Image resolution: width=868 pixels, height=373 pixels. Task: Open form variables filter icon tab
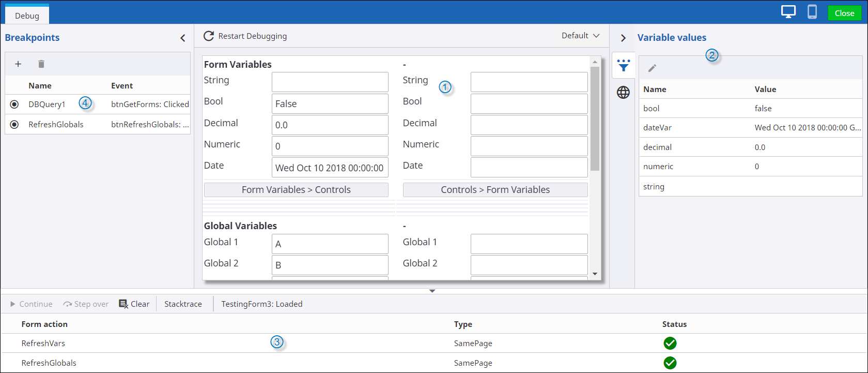[624, 66]
